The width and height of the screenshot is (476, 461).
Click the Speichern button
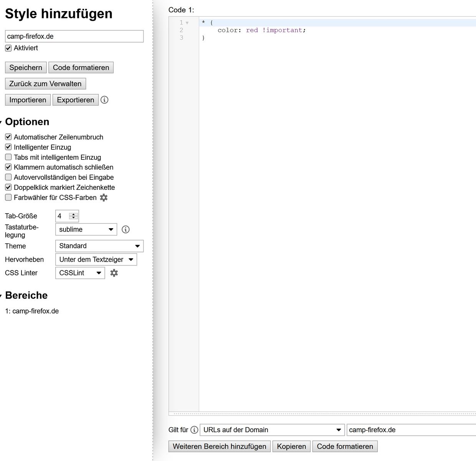(26, 68)
